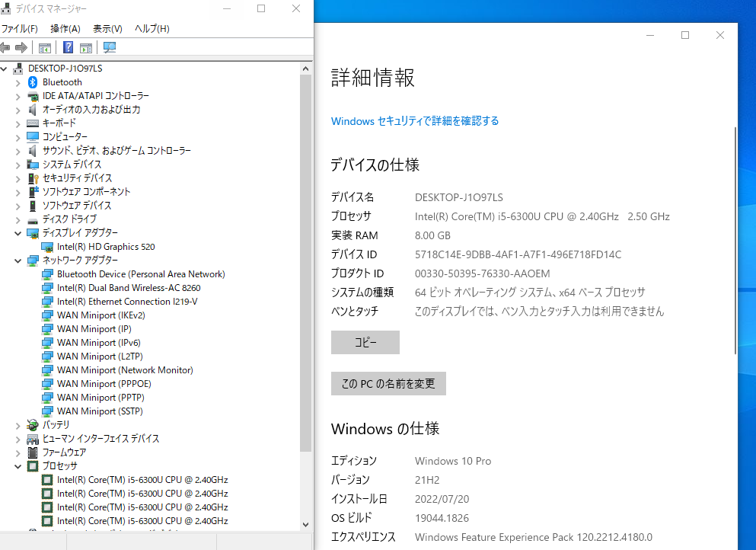Expand the キーボード node

(18, 123)
